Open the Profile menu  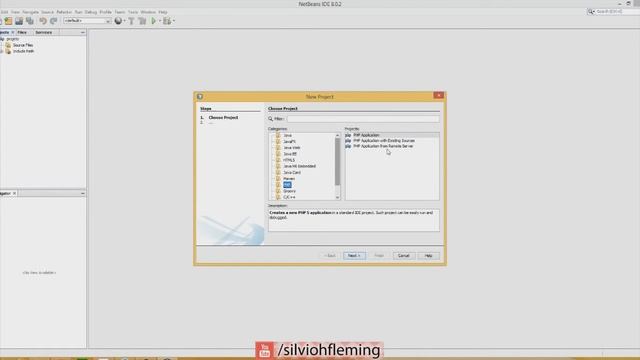pyautogui.click(x=106, y=12)
